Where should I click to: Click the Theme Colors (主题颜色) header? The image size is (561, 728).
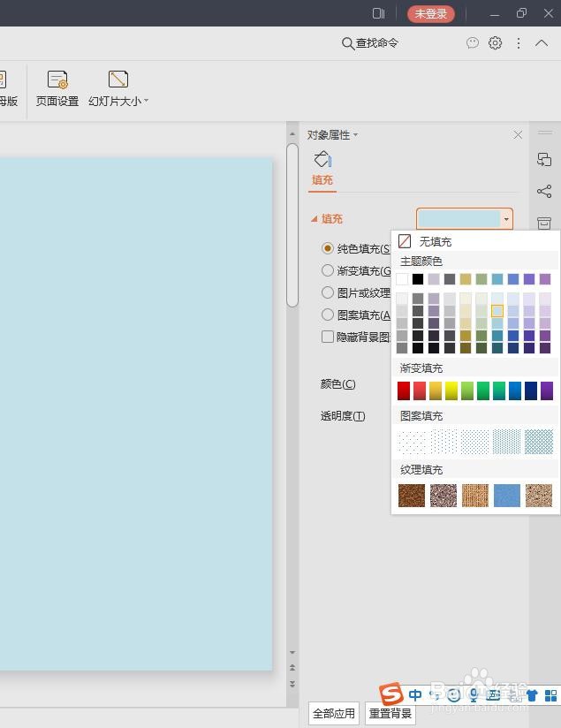click(x=421, y=262)
